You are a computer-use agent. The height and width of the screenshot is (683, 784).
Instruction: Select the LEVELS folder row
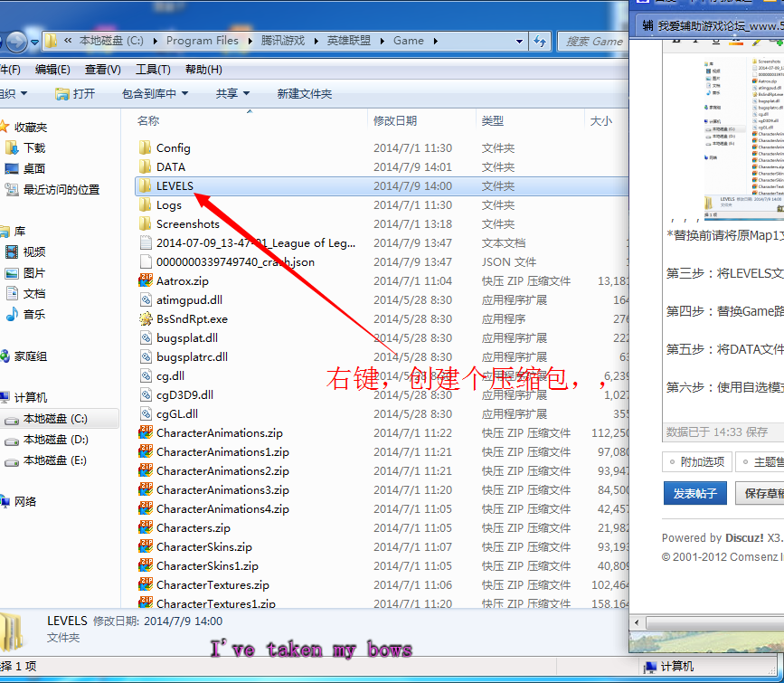pyautogui.click(x=382, y=186)
